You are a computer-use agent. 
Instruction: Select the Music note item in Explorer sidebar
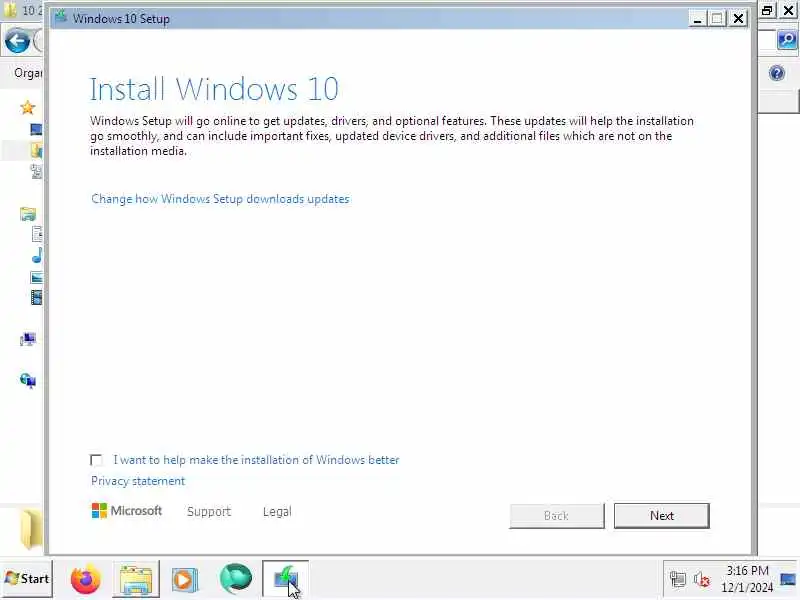point(37,255)
